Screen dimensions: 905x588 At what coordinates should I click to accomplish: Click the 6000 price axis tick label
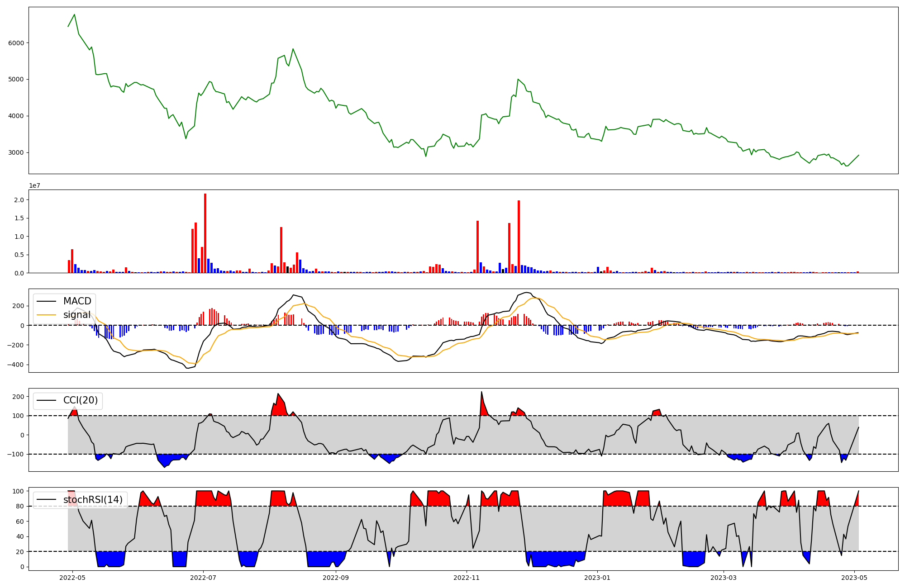[x=17, y=43]
